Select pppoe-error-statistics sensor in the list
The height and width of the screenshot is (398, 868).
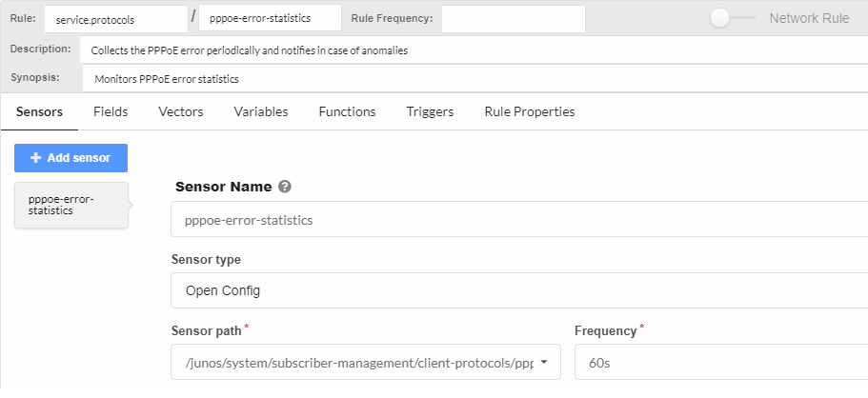[71, 205]
